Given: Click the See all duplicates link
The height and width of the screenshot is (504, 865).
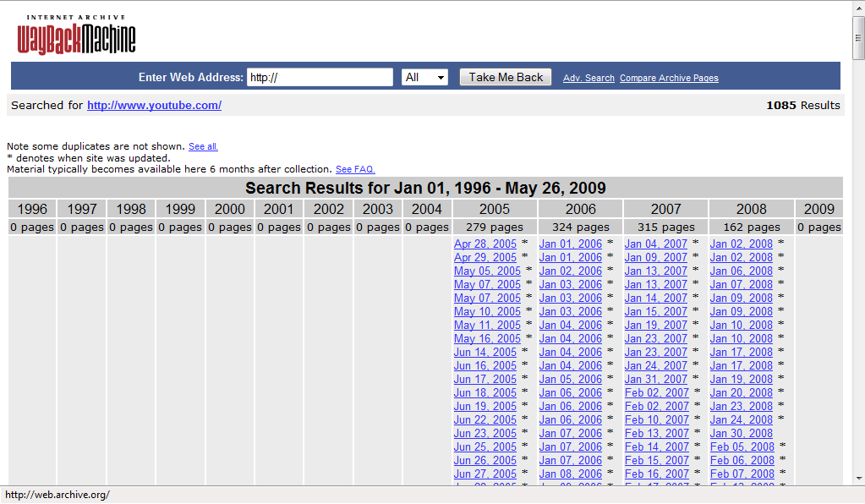Looking at the screenshot, I should [203, 146].
